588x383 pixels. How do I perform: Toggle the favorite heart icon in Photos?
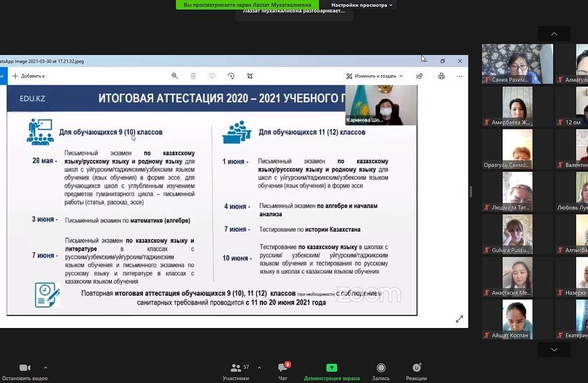212,76
